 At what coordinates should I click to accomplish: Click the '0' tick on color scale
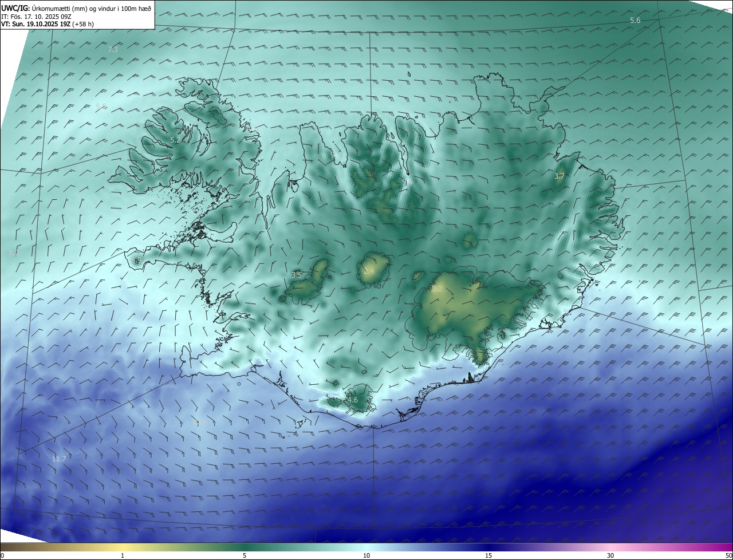(2, 555)
